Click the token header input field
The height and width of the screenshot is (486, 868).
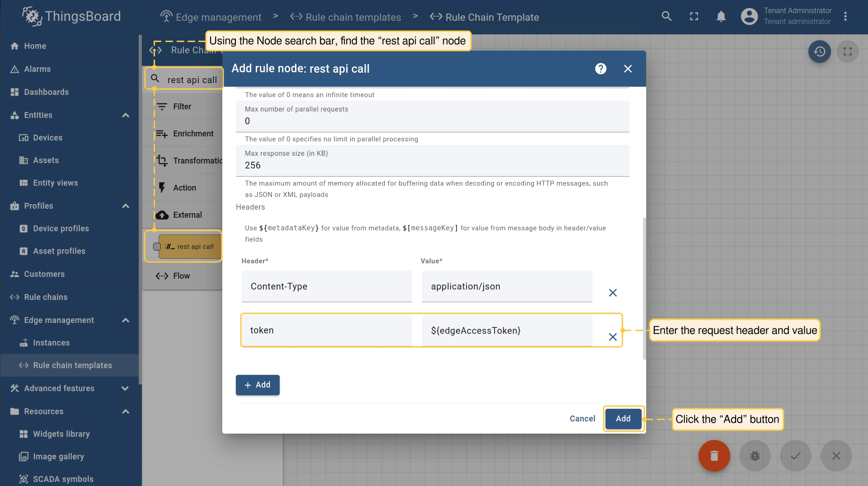326,331
